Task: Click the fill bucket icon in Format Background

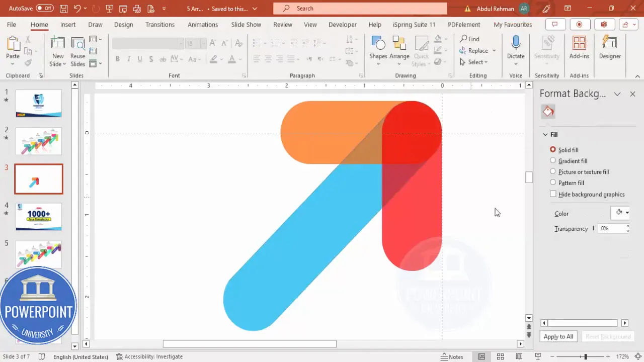Action: [x=548, y=111]
